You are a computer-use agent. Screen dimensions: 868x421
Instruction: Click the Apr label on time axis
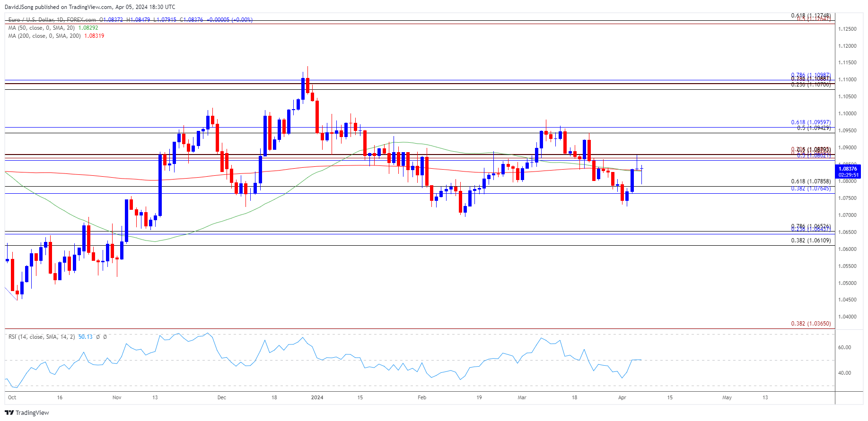622,398
